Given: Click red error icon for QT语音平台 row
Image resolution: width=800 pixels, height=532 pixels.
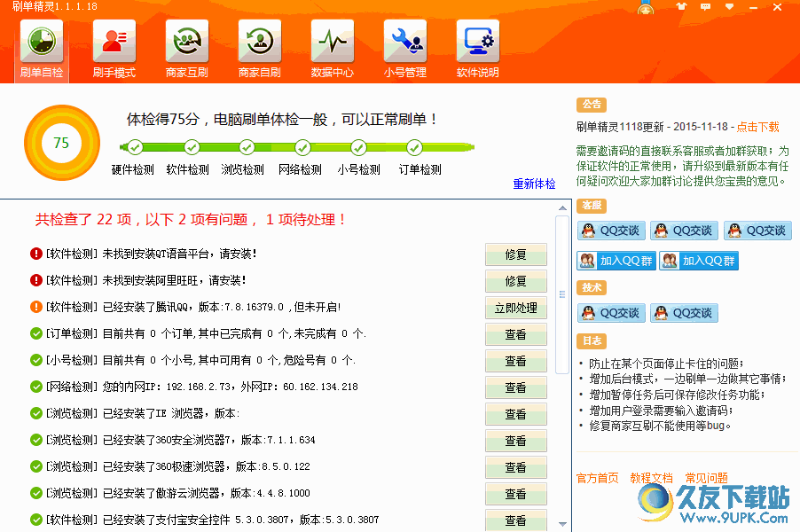Looking at the screenshot, I should tap(36, 254).
